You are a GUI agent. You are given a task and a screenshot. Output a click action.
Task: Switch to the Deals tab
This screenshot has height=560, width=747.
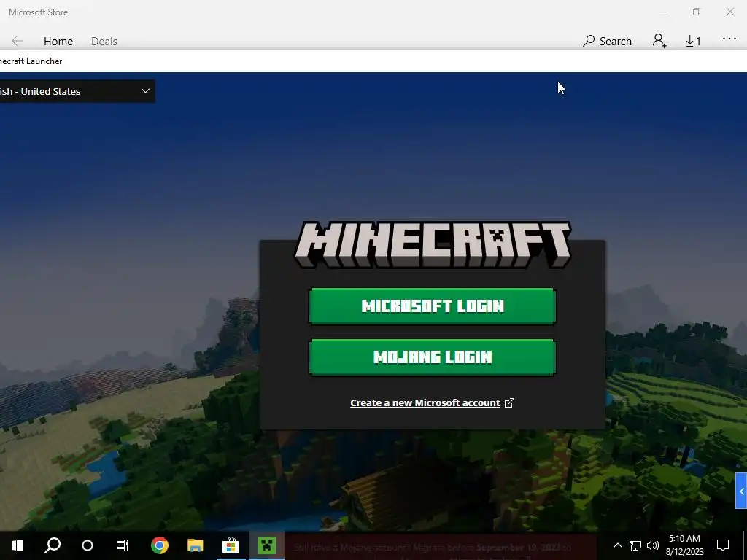(104, 42)
